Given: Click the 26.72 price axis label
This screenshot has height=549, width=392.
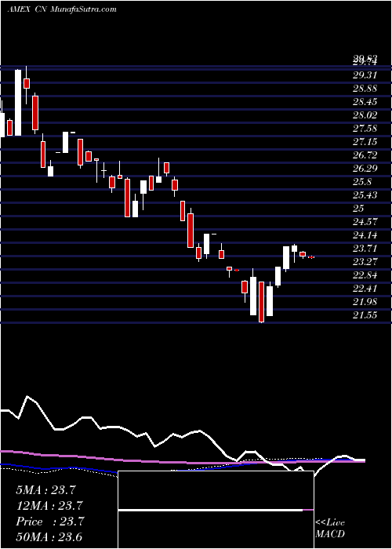Looking at the screenshot, I should coord(365,155).
